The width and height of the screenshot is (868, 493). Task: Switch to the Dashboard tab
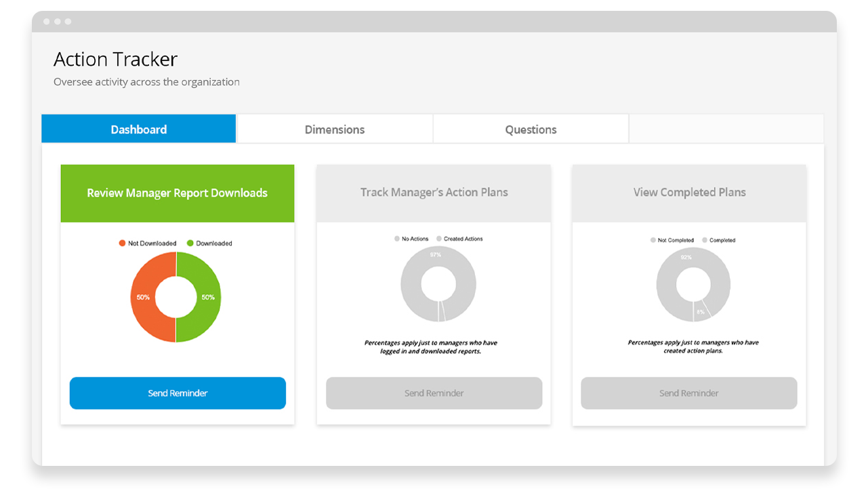coord(138,130)
